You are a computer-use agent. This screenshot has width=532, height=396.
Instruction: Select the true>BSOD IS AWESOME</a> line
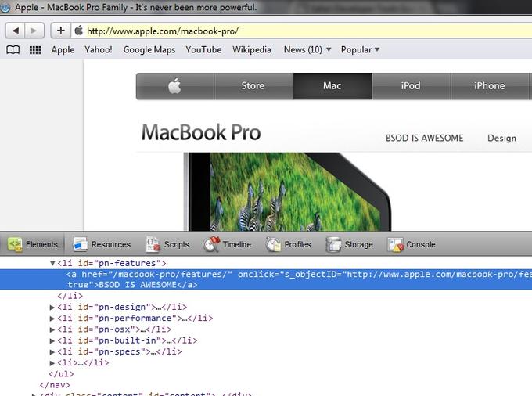[x=132, y=285]
